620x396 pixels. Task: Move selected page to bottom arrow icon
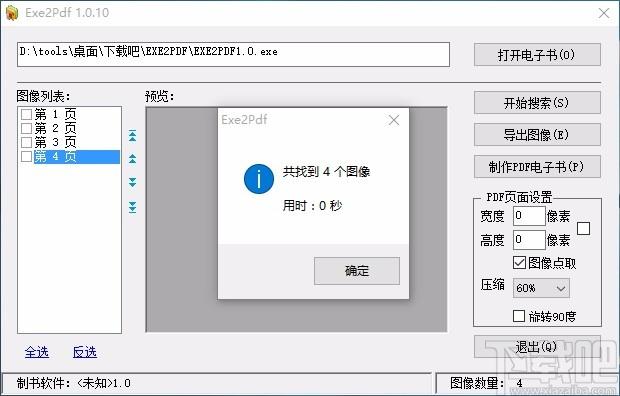pyautogui.click(x=132, y=207)
